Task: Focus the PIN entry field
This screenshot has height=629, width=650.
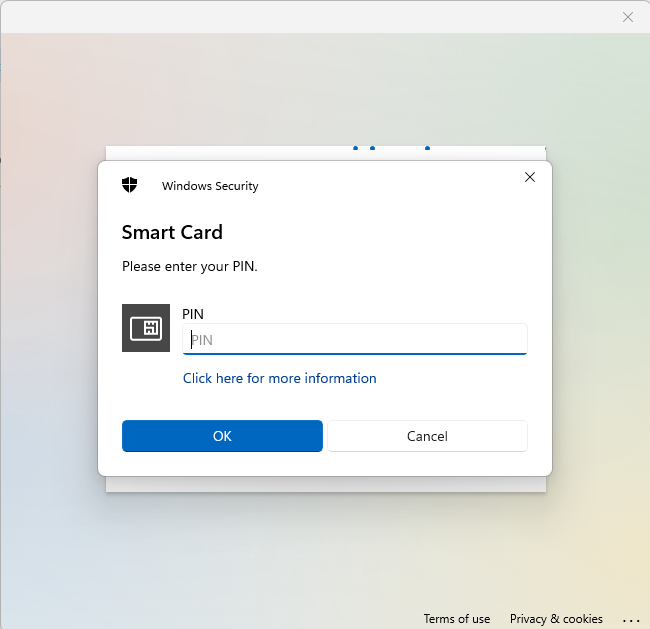Action: [x=355, y=340]
